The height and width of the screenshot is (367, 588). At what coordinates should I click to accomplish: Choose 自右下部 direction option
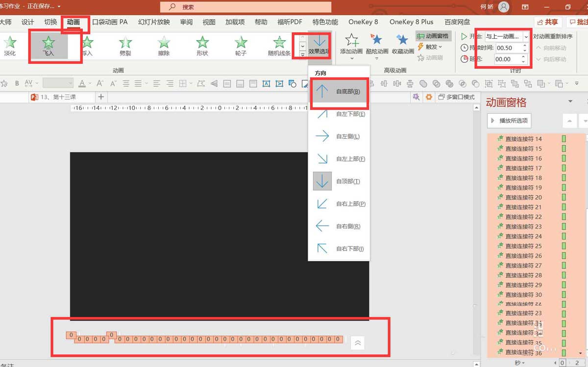coord(339,249)
